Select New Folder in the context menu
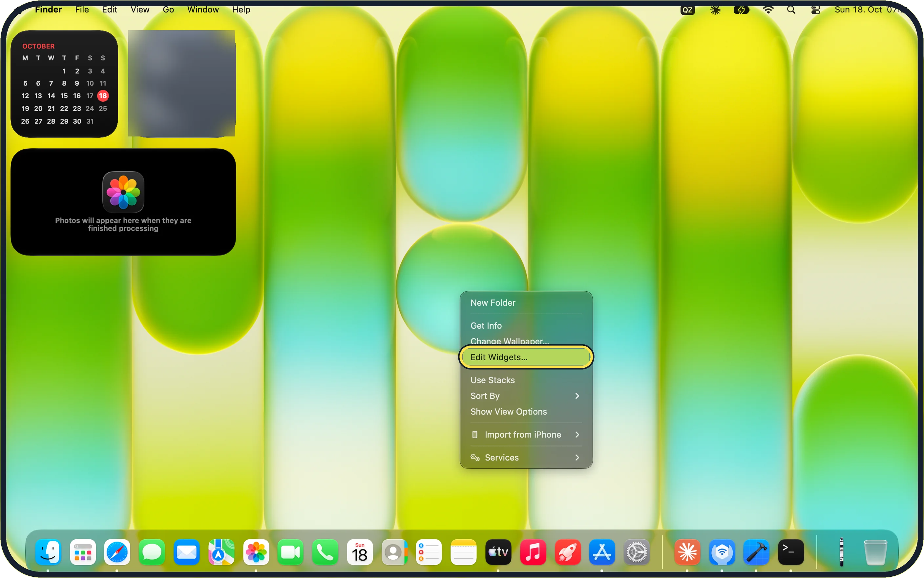Image resolution: width=924 pixels, height=578 pixels. (526, 303)
